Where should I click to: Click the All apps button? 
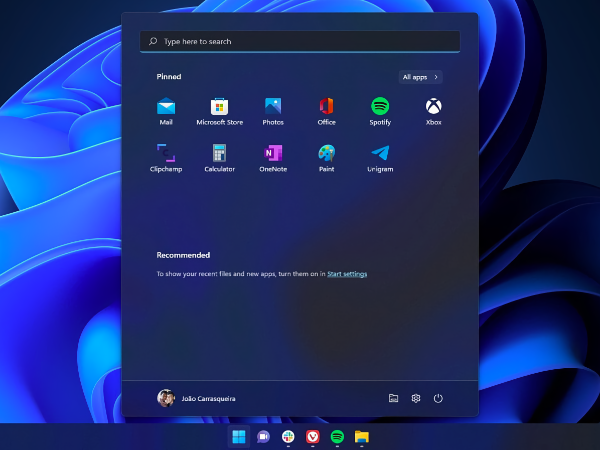pyautogui.click(x=421, y=77)
